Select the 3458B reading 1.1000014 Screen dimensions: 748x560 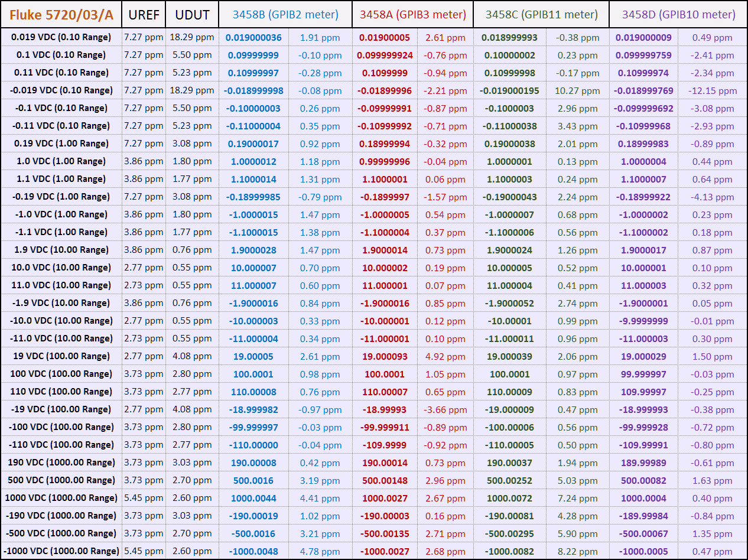(x=254, y=180)
